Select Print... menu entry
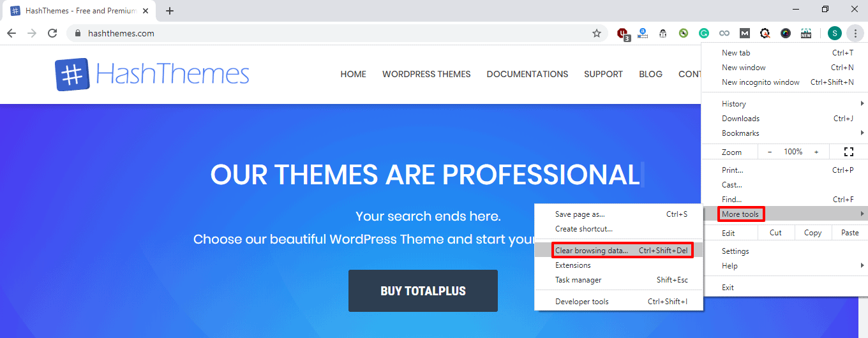 pyautogui.click(x=784, y=170)
